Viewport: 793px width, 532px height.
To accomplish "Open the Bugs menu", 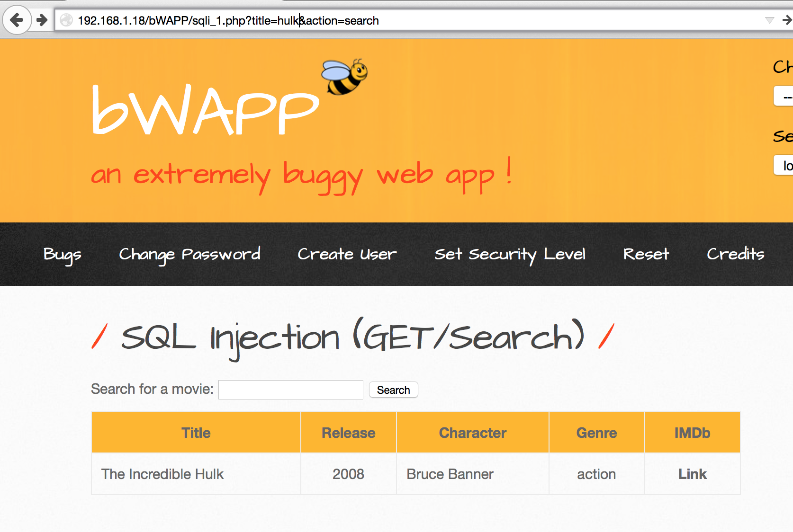I will tap(63, 254).
